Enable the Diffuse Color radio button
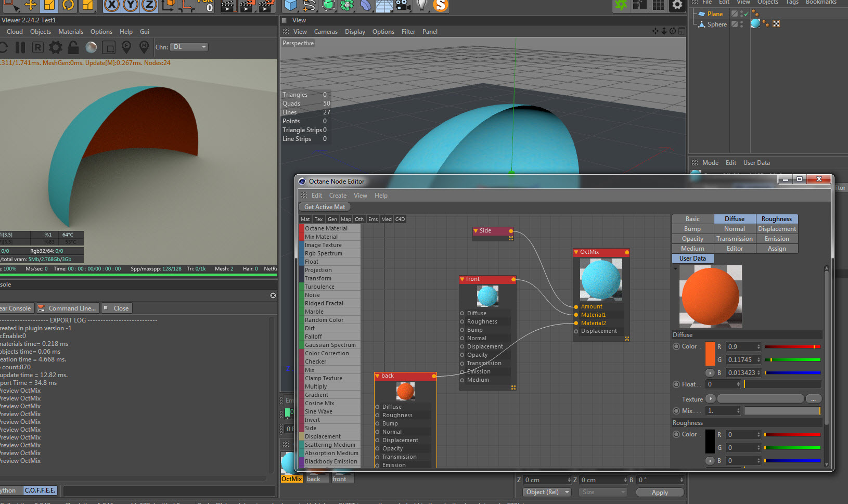The width and height of the screenshot is (848, 504). click(676, 346)
